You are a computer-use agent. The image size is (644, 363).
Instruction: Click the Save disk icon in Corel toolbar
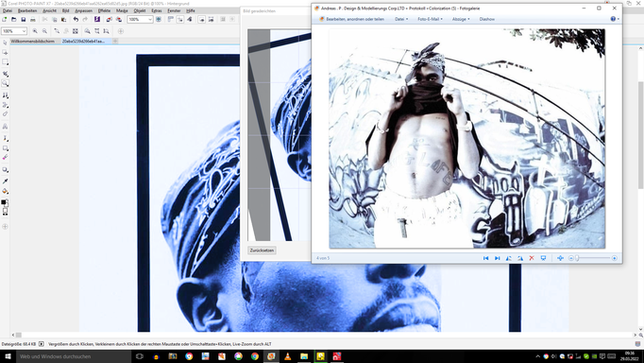(24, 19)
